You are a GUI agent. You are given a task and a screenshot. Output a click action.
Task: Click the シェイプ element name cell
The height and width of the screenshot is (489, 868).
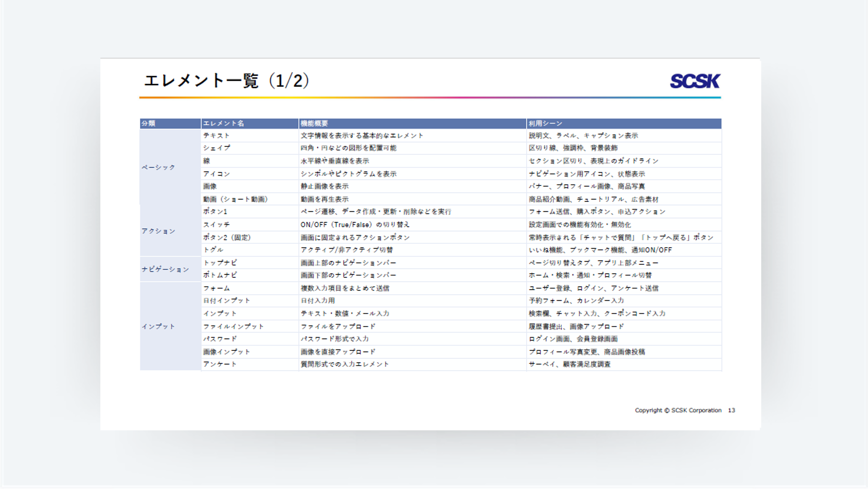tap(217, 148)
